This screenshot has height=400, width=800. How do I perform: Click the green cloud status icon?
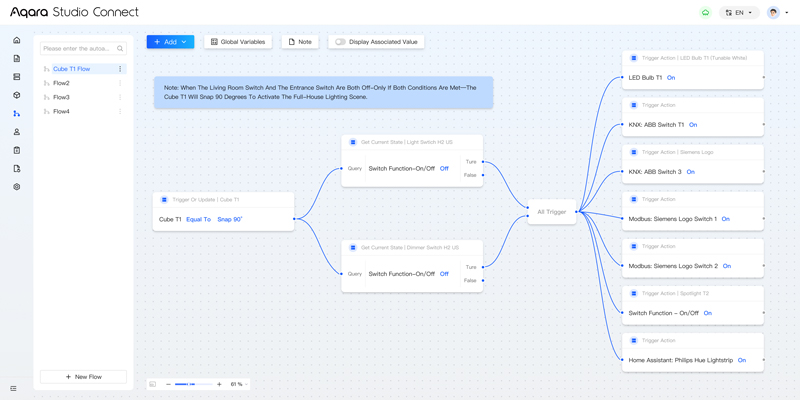tap(705, 13)
